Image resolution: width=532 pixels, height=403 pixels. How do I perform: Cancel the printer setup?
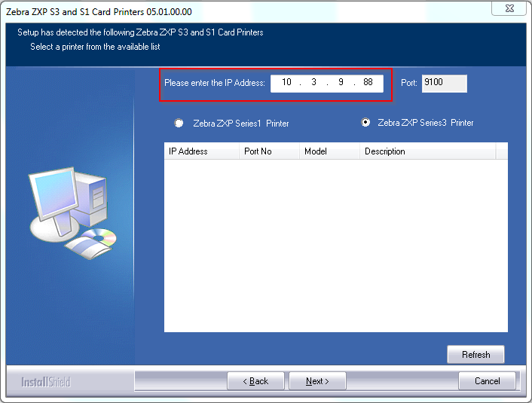coord(487,381)
